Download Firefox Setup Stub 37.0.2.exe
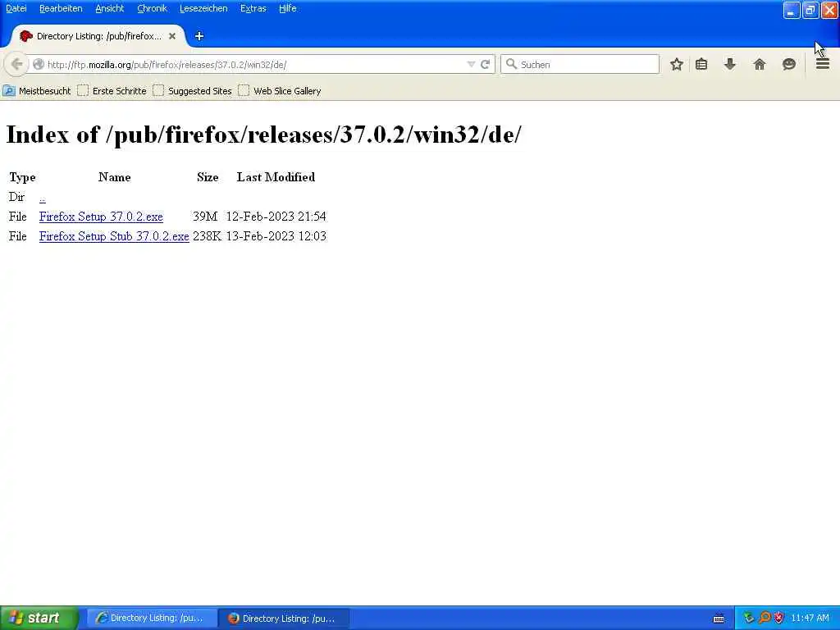The height and width of the screenshot is (630, 840). (x=114, y=236)
